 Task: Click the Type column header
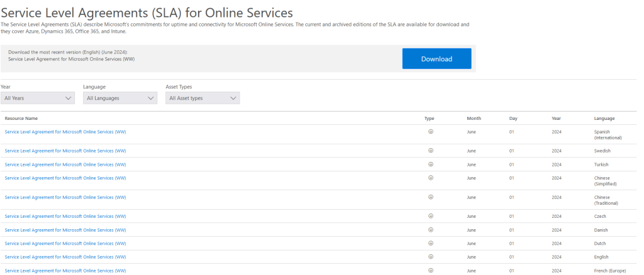429,119
